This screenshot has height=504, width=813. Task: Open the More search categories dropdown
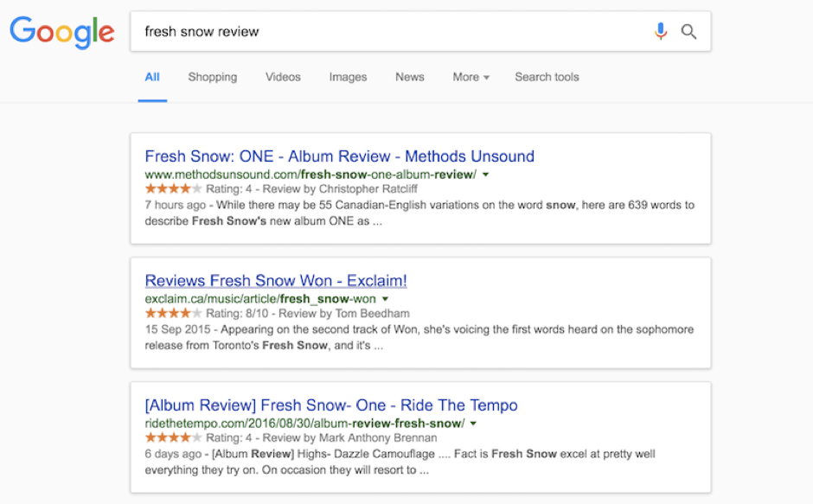click(x=471, y=77)
